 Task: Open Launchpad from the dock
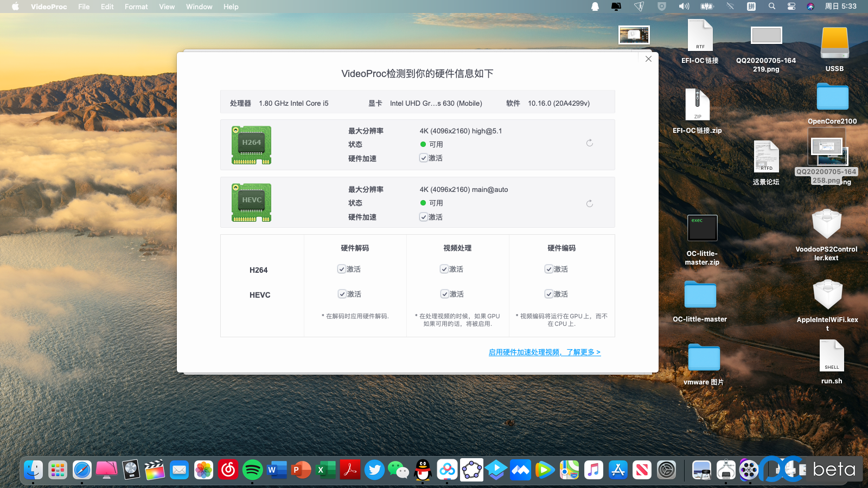58,470
